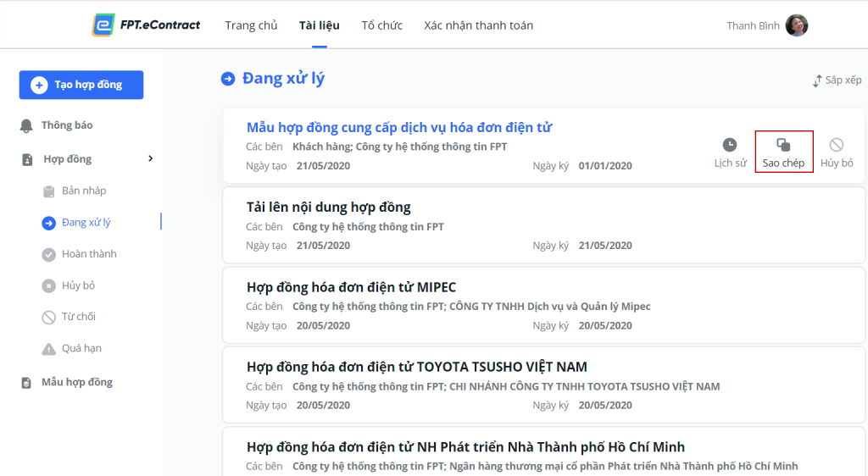Viewport: 868px width, 476px height.
Task: Go to Trang chủ tab
Action: (x=251, y=25)
